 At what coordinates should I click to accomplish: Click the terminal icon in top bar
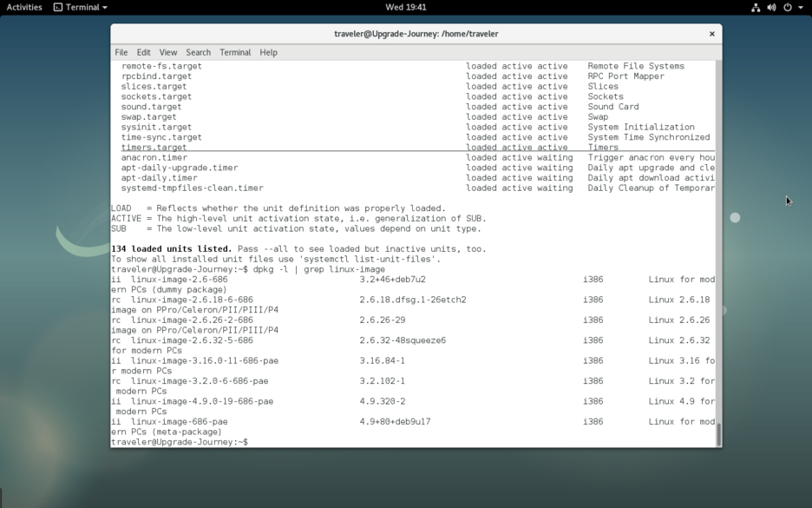(x=58, y=7)
